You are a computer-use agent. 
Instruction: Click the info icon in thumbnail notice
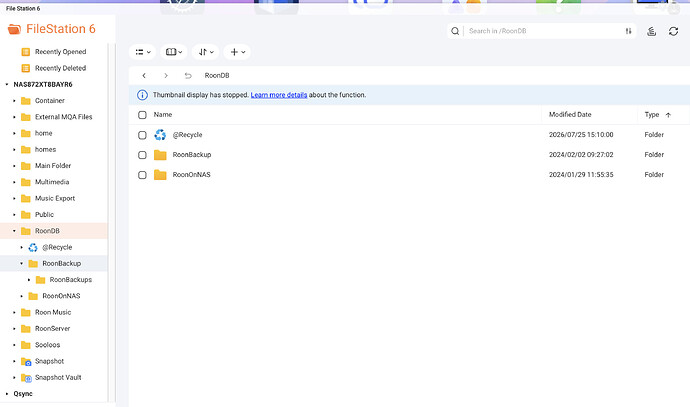pos(142,95)
